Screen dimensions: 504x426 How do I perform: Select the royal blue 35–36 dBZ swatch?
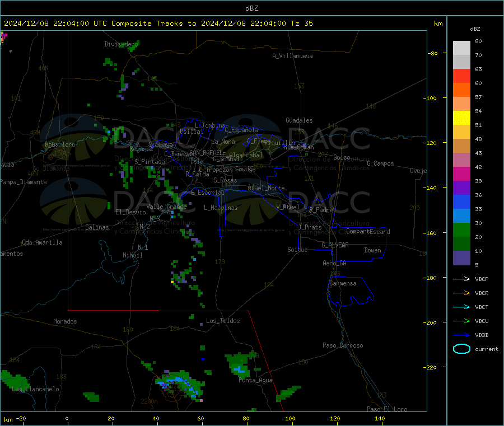click(x=461, y=202)
